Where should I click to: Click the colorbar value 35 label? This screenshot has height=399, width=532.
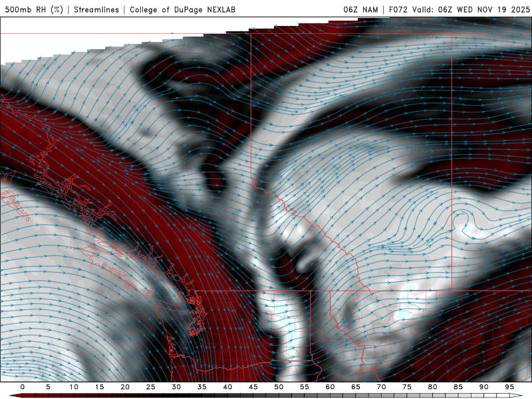click(x=202, y=387)
